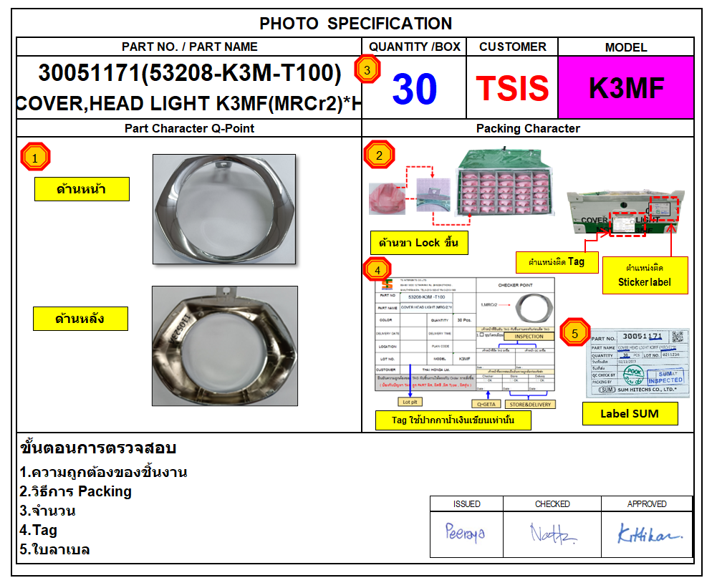Image resolution: width=717 pixels, height=588 pixels.
Task: Click the 'INSPECTION' callout
Action: coord(529,336)
